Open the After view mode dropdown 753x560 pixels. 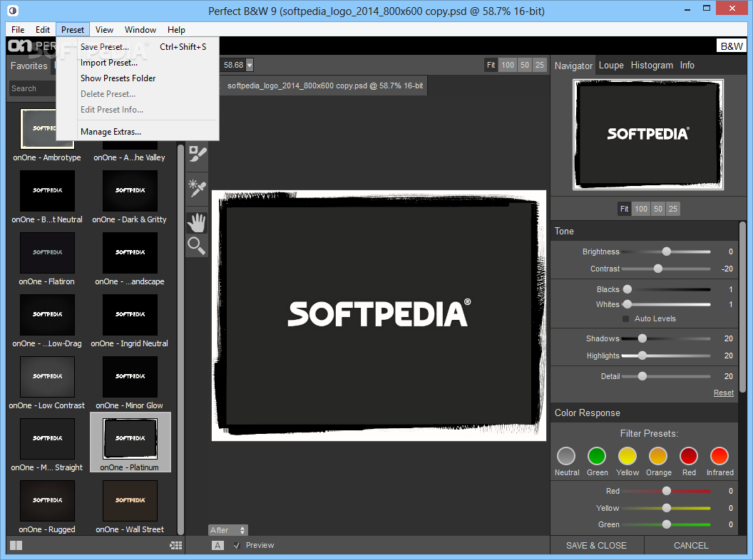coord(228,530)
